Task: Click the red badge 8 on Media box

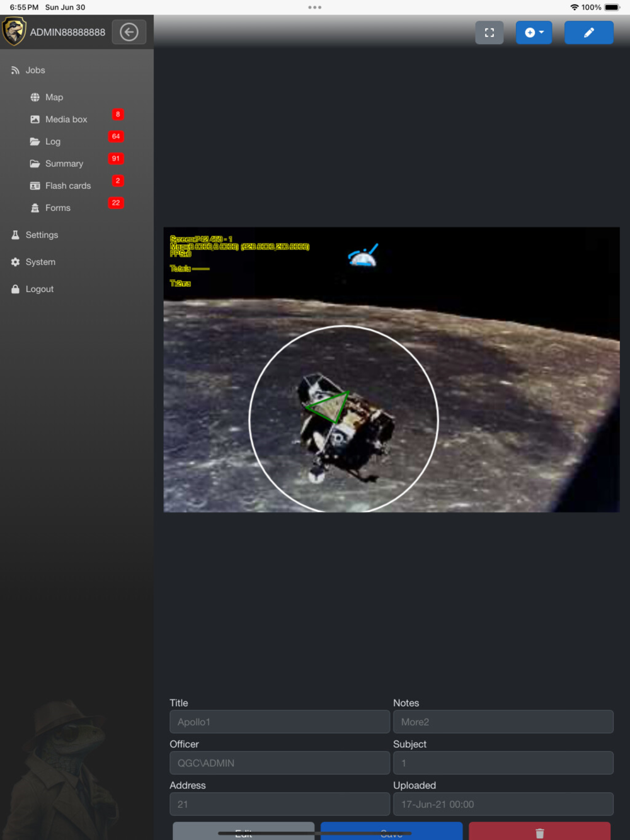Action: coord(118,115)
